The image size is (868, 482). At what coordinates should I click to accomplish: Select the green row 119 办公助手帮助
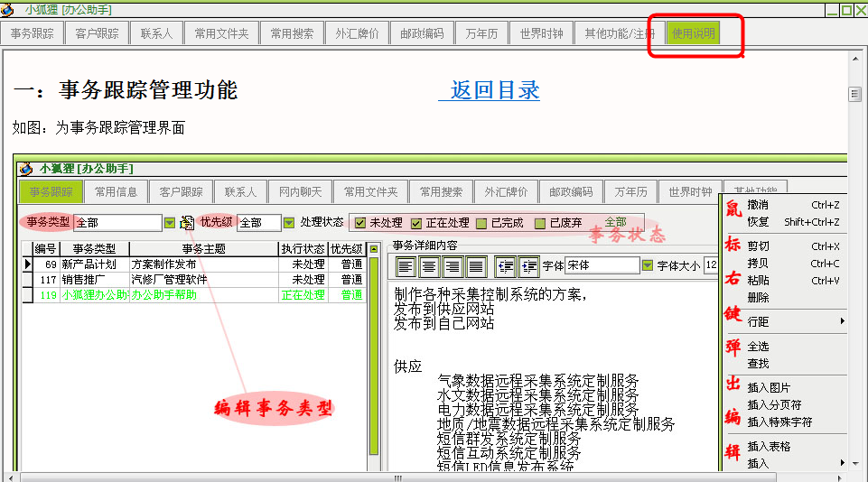click(194, 295)
